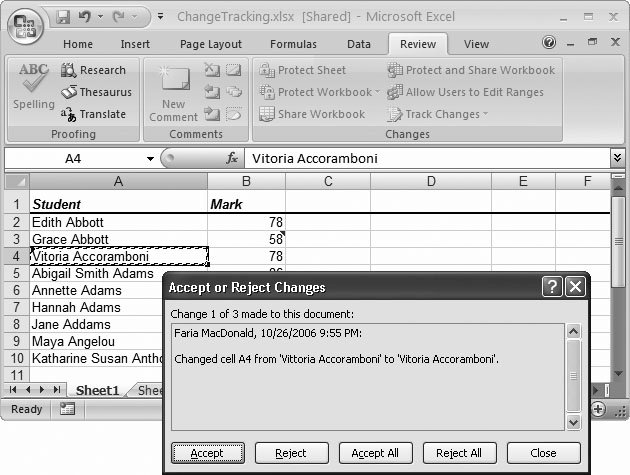Open the Research tool
The height and width of the screenshot is (475, 630).
click(93, 70)
